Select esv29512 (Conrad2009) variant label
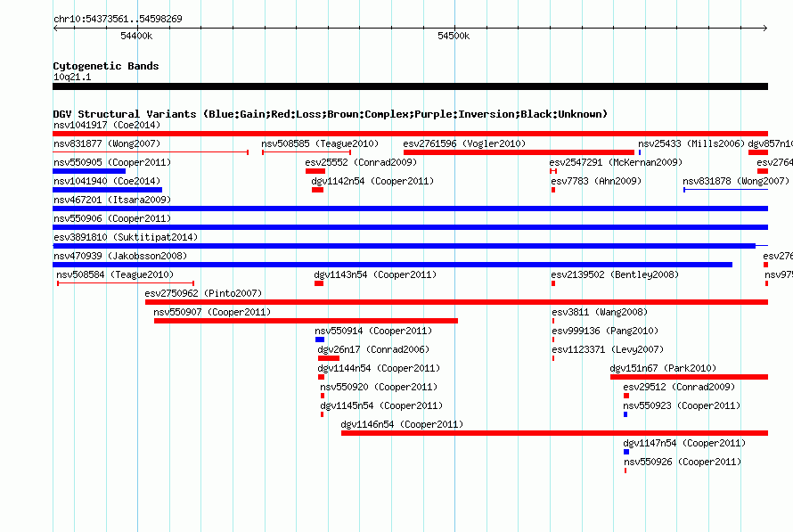The width and height of the screenshot is (793, 532). pyautogui.click(x=679, y=387)
